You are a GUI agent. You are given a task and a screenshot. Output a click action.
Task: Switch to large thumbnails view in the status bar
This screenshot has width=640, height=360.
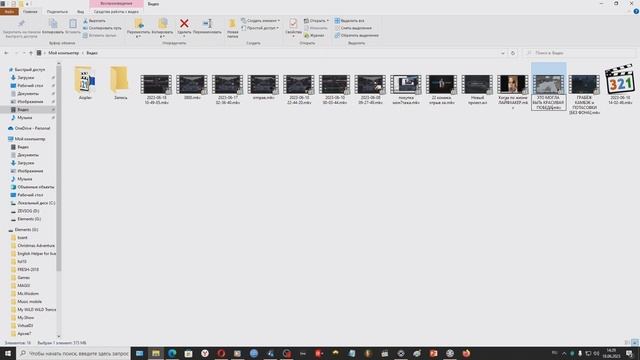click(x=635, y=343)
